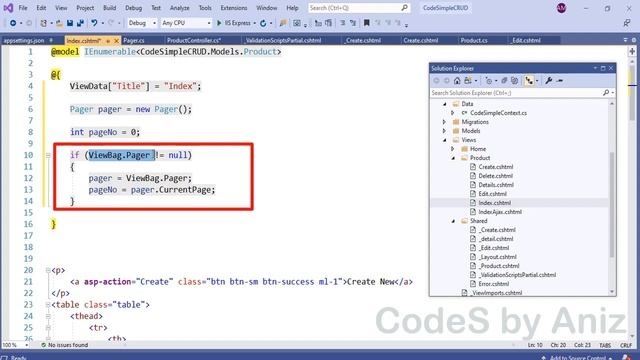The image size is (640, 360).
Task: Click No issues found status indicator
Action: 64,345
